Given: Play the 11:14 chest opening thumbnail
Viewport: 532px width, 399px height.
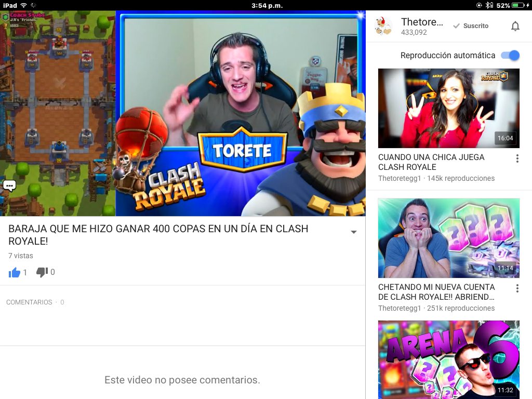Looking at the screenshot, I should click(448, 238).
